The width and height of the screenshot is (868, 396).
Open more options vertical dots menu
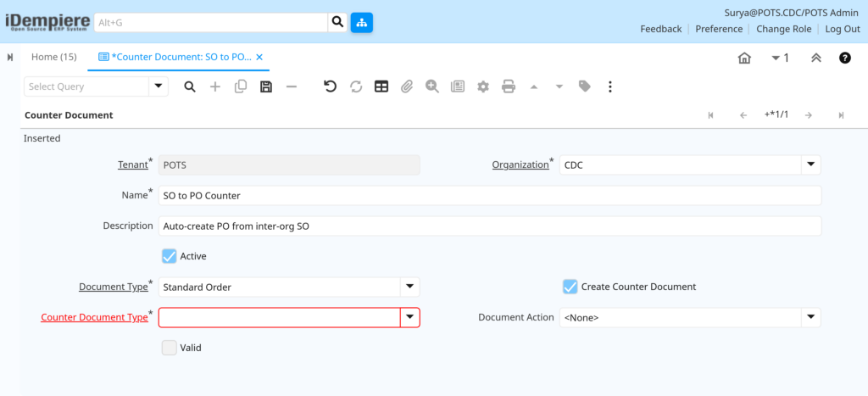(x=610, y=87)
